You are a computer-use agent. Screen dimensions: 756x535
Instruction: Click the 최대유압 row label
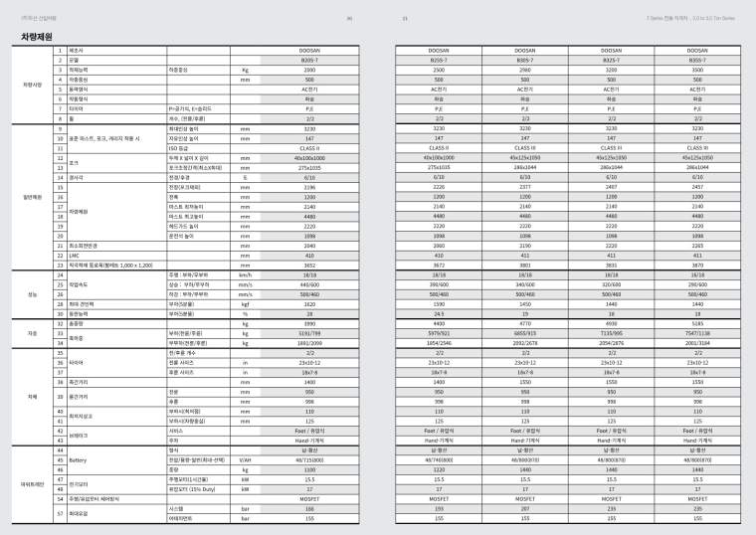(80, 513)
